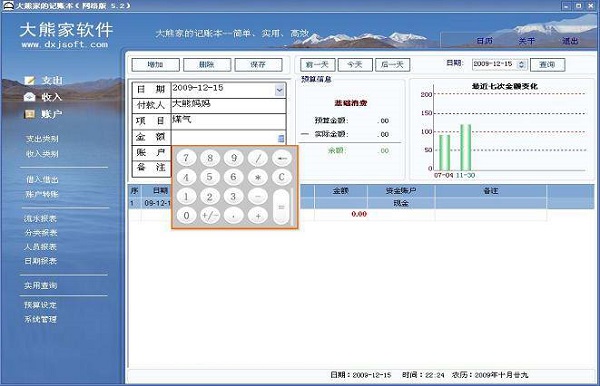Click the 资金账户 column header

pos(401,191)
